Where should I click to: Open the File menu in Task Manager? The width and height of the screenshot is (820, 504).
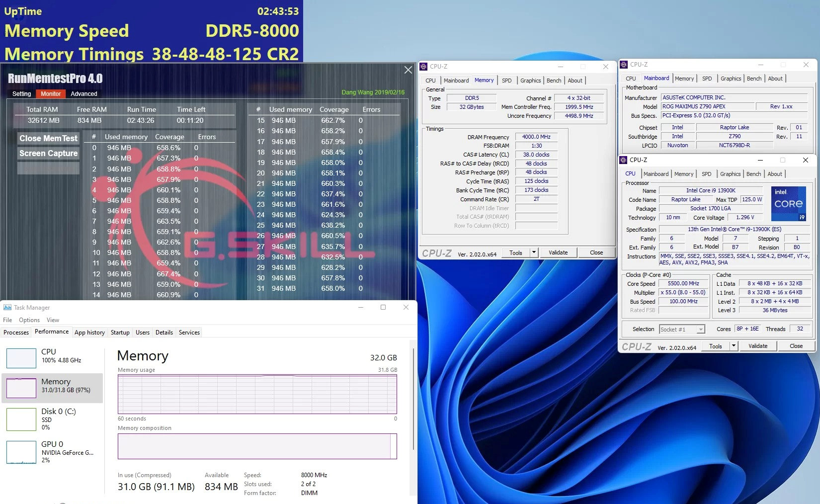point(7,320)
